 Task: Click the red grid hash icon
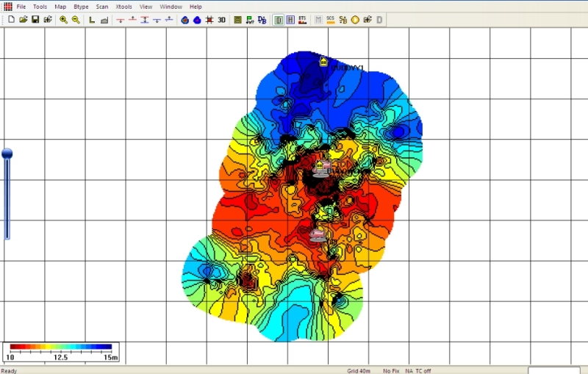pos(209,20)
